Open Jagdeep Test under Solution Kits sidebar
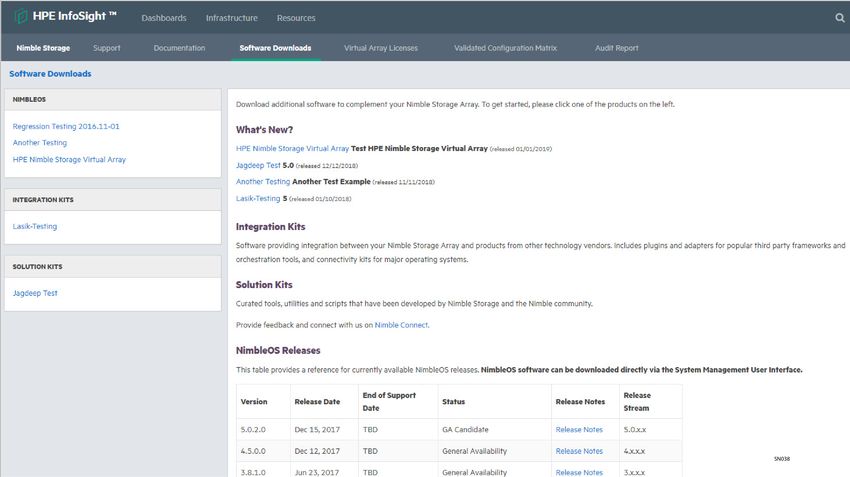This screenshot has width=850, height=477. point(35,293)
